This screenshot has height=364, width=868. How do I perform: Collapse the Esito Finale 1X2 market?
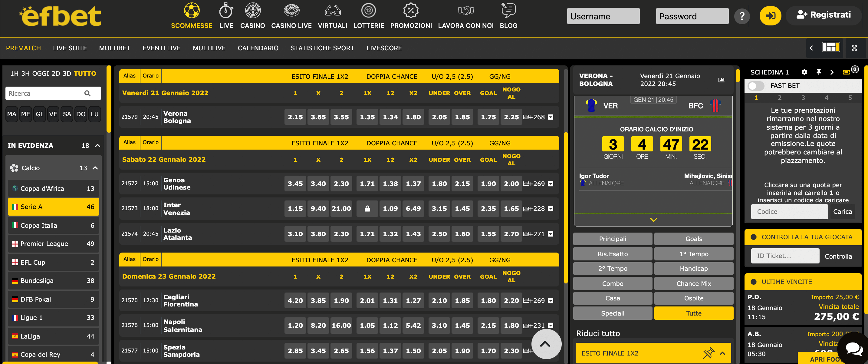(x=722, y=353)
